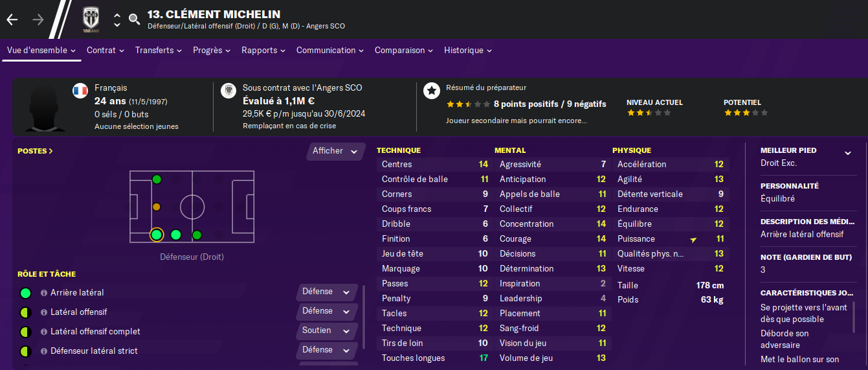Open search with the magnifying glass
Screen dimensions: 868x370
134,19
